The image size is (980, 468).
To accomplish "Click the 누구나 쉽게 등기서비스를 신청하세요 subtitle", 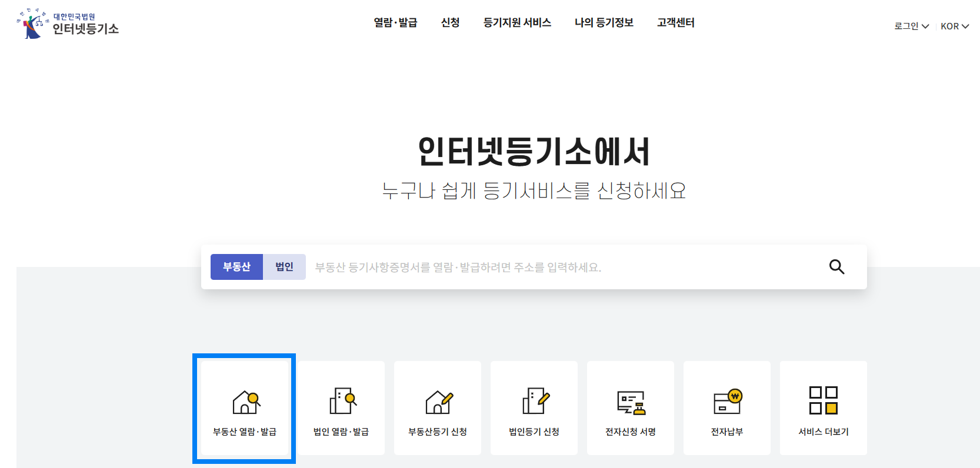I will coord(534,190).
